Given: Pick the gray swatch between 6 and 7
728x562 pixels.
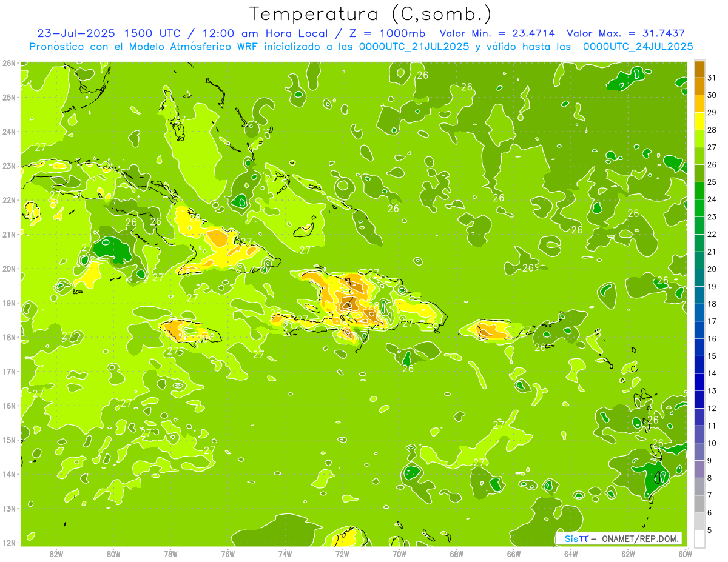Looking at the screenshot, I should pyautogui.click(x=699, y=504).
